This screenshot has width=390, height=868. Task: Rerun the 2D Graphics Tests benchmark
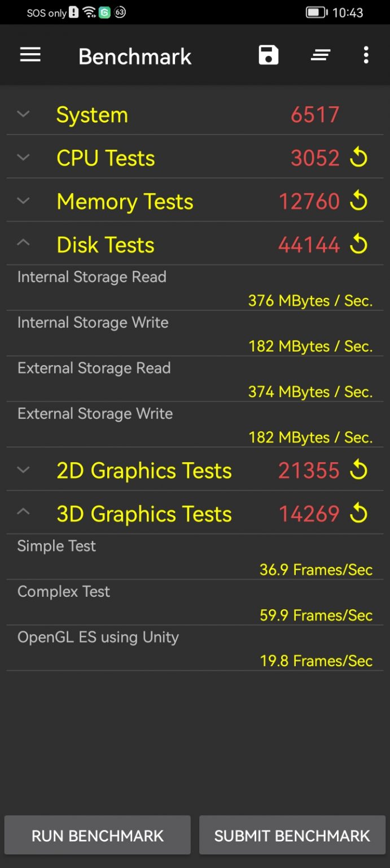click(x=359, y=470)
